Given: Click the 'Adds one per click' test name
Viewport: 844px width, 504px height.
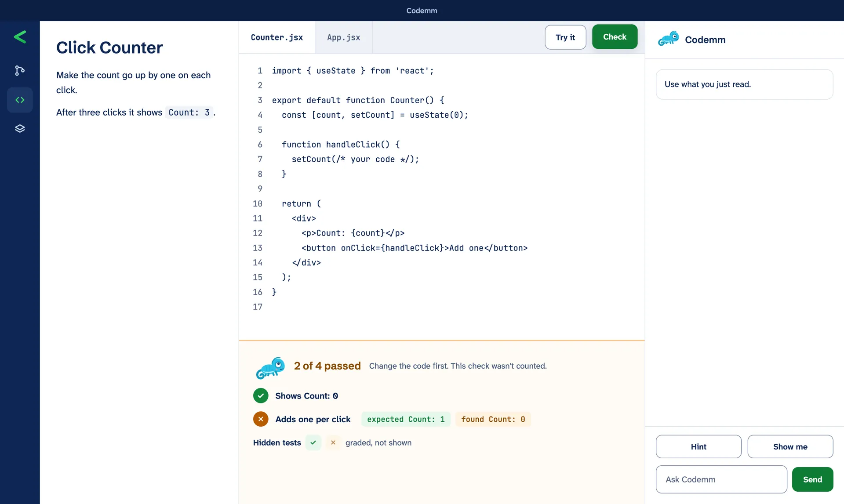Looking at the screenshot, I should (313, 419).
